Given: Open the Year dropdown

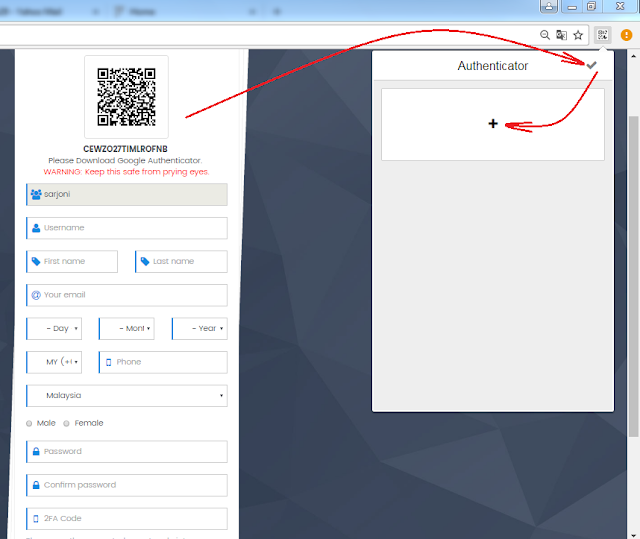Looking at the screenshot, I should pyautogui.click(x=200, y=328).
